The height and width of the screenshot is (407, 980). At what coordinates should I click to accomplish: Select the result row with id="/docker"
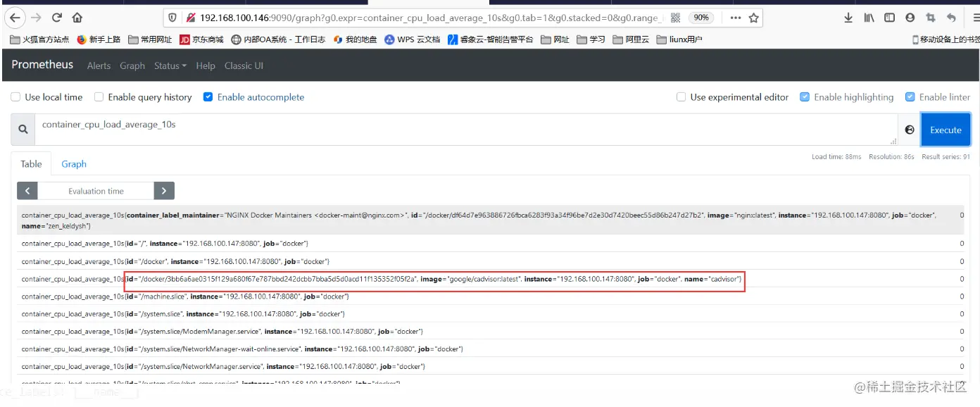[x=490, y=261]
